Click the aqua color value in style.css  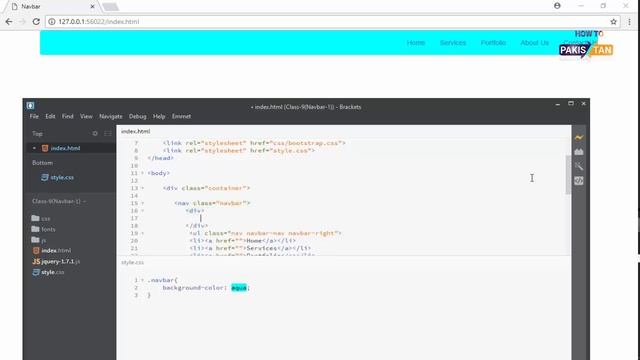[239, 288]
